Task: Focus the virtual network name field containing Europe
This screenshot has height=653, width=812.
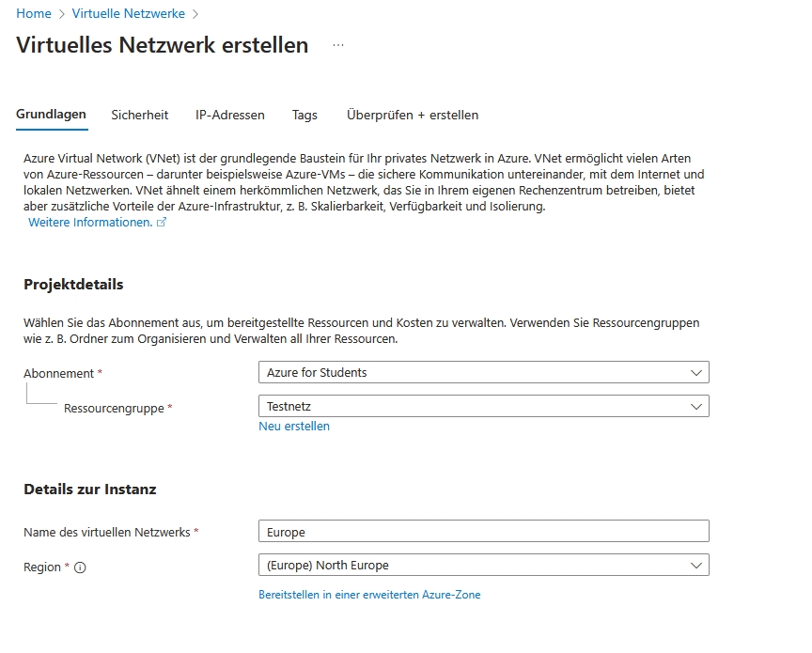Action: (x=483, y=532)
